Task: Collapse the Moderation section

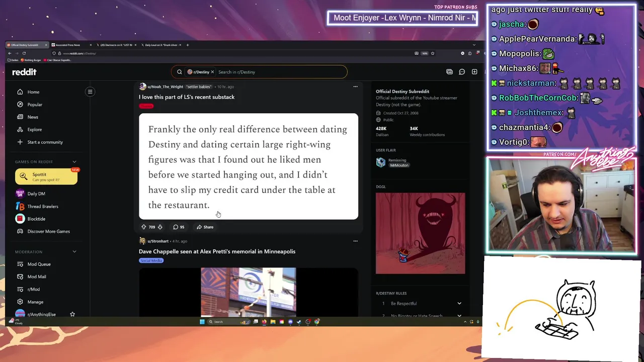Action: (x=74, y=252)
